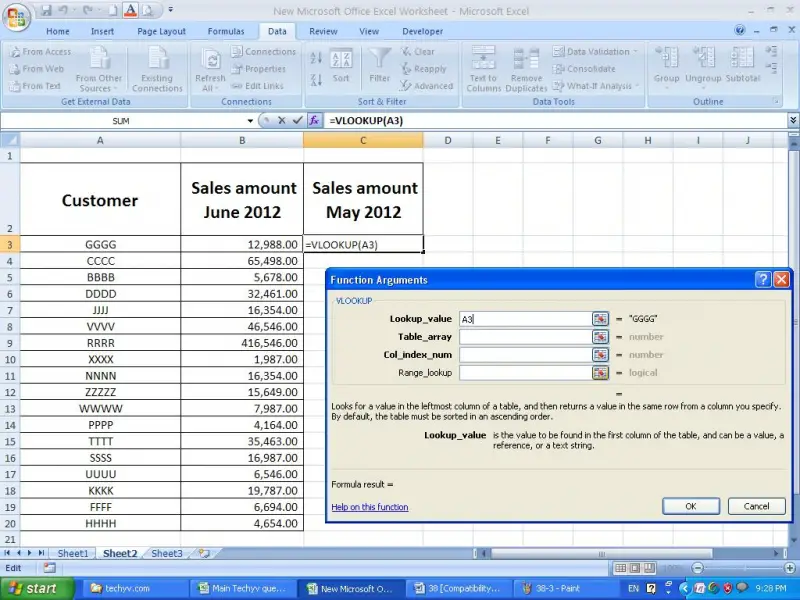Click the zoom slider in status bar
This screenshot has width=800, height=600.
tap(743, 568)
